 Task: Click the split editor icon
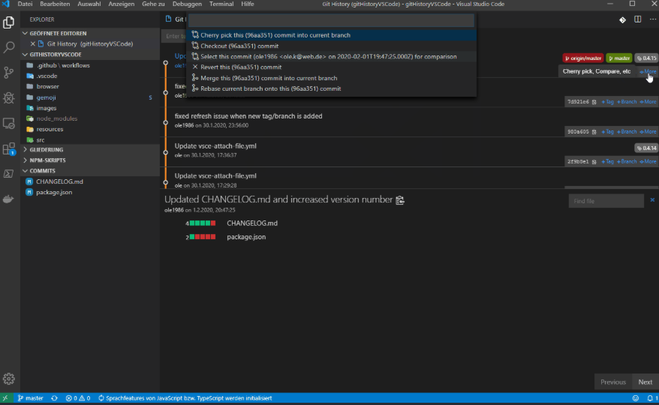pos(636,19)
